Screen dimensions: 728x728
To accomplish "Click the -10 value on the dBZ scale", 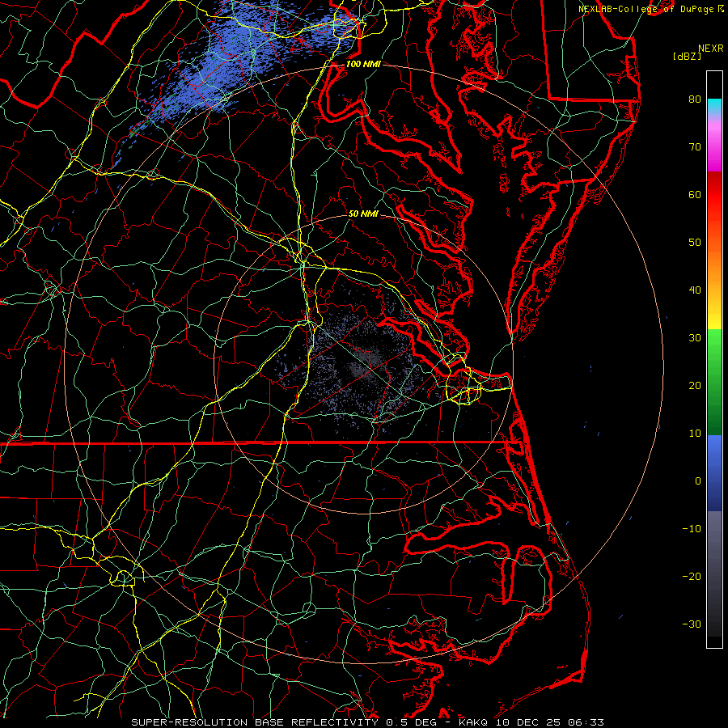I will click(x=692, y=529).
